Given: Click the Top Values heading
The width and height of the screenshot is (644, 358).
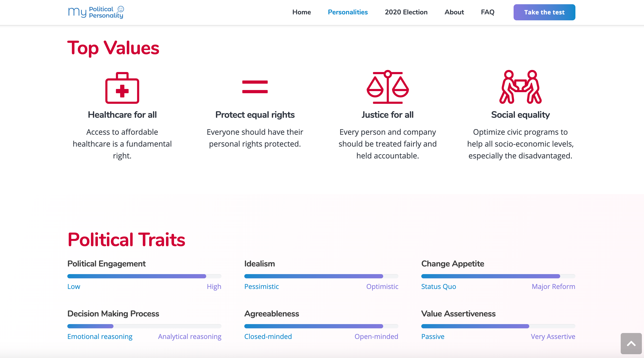Looking at the screenshot, I should (113, 48).
